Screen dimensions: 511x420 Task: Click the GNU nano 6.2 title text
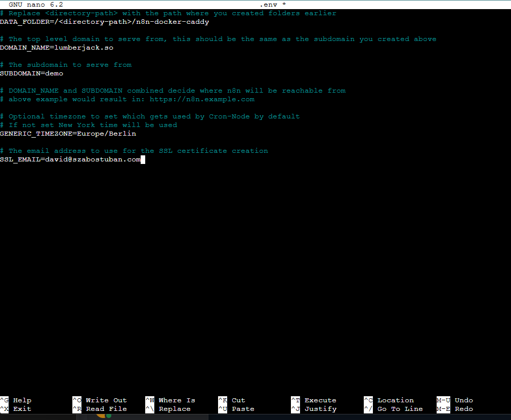pos(36,5)
